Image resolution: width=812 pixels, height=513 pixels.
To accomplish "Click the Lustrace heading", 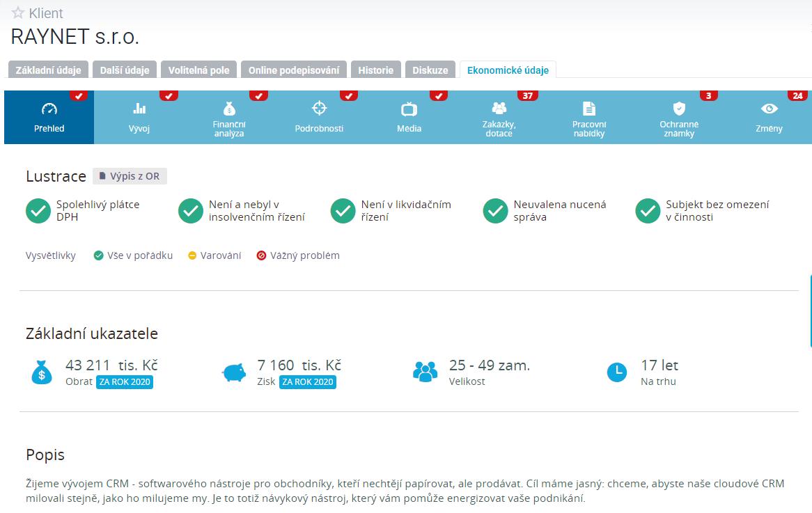I will (x=56, y=176).
